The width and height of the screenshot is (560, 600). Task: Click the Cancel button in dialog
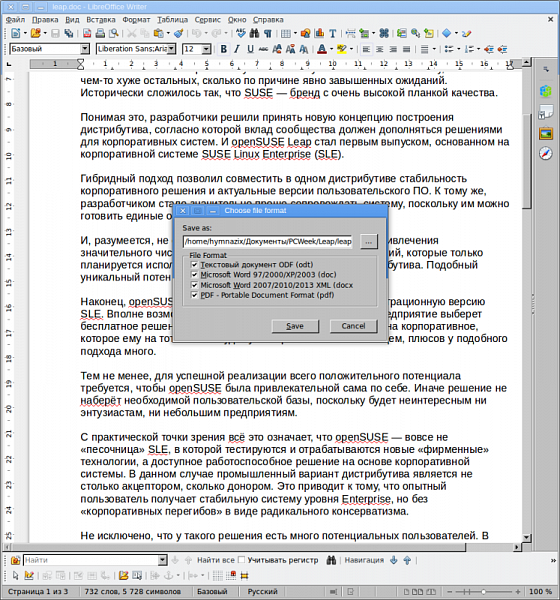pos(353,326)
